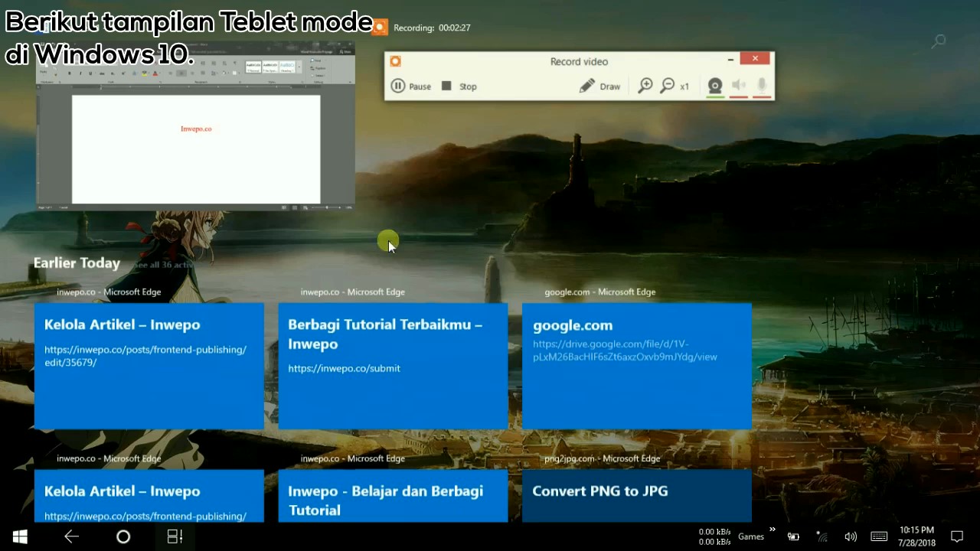Stop the video recording
The image size is (980, 551).
459,86
